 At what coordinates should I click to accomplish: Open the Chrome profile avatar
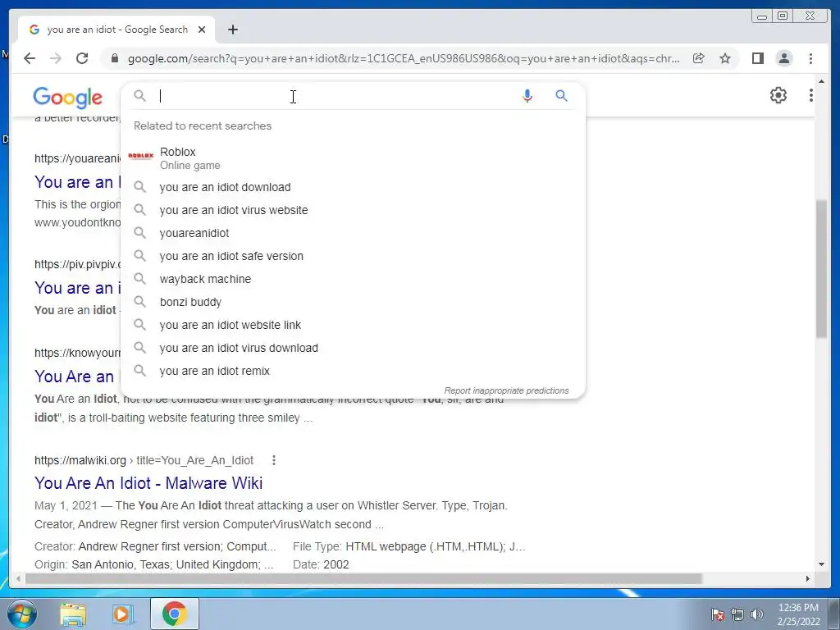coord(783,58)
